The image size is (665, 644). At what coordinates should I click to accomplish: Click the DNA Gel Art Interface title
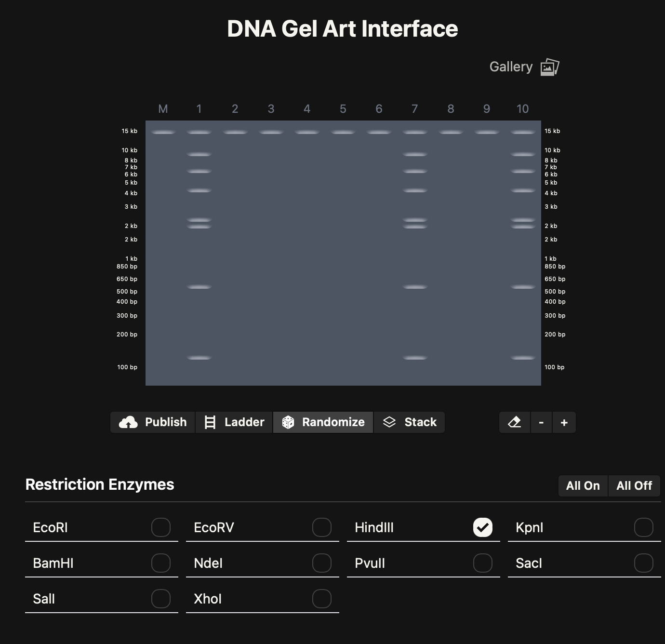click(343, 29)
